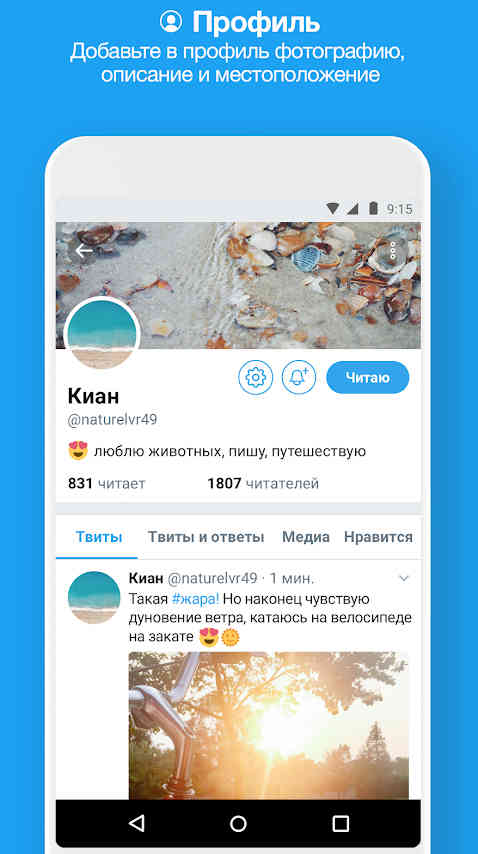
Task: Open the #жара hashtag link
Action: 195,599
